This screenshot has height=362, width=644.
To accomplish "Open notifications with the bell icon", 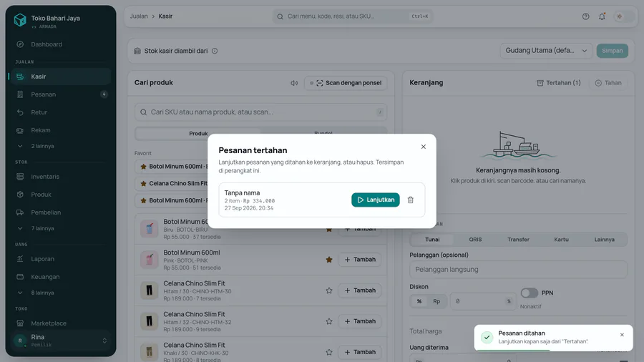I will (602, 16).
